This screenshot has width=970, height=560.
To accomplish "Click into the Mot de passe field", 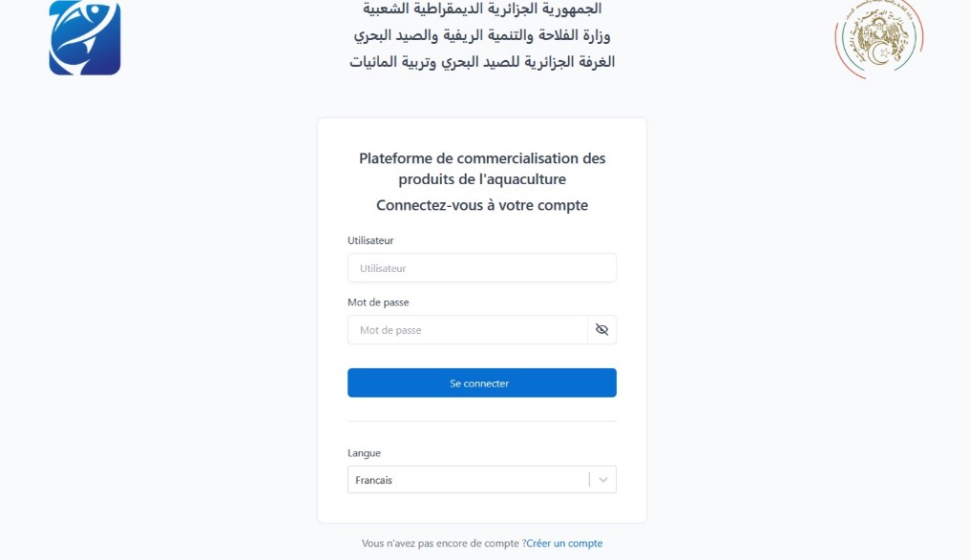I will [x=467, y=330].
